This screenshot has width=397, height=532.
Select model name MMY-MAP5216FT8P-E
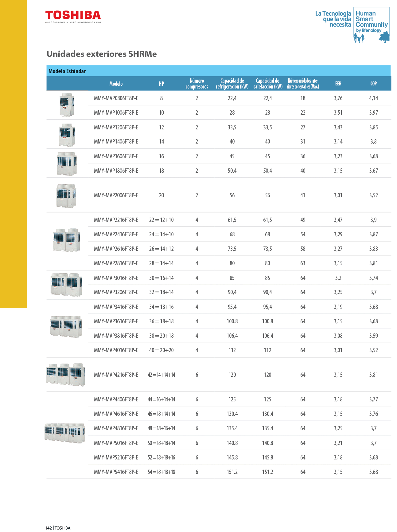(x=116, y=458)
